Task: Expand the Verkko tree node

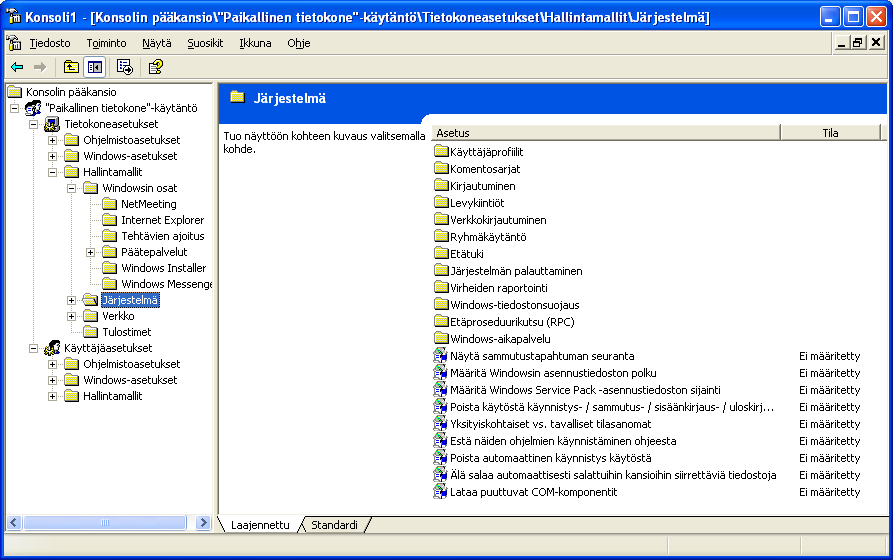Action: pyautogui.click(x=71, y=316)
